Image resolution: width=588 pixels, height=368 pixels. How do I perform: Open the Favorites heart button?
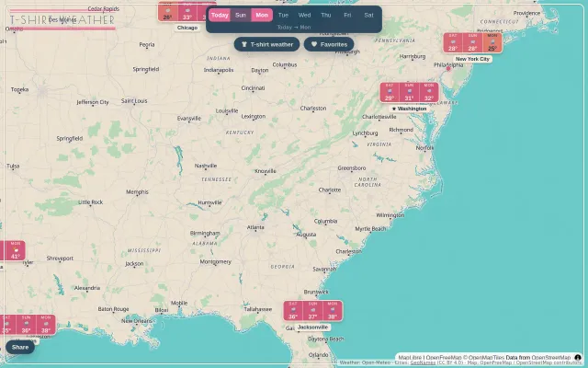[329, 44]
